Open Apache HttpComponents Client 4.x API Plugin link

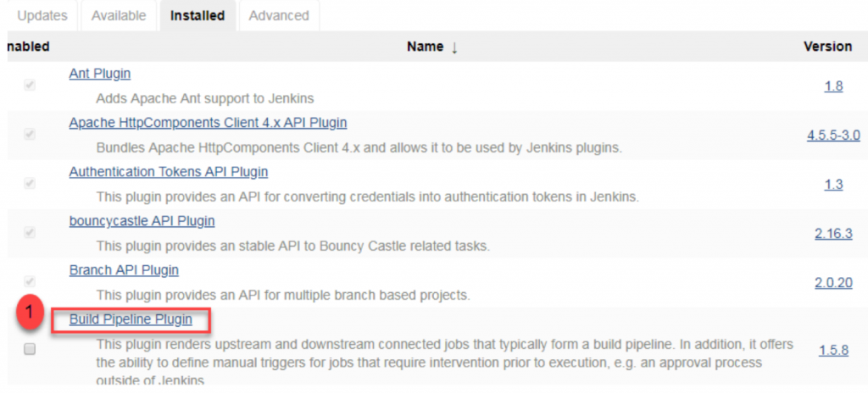pyautogui.click(x=209, y=122)
